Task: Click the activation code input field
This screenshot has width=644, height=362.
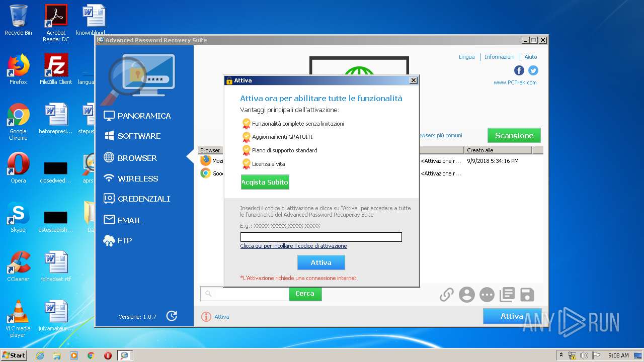Action: (x=321, y=237)
